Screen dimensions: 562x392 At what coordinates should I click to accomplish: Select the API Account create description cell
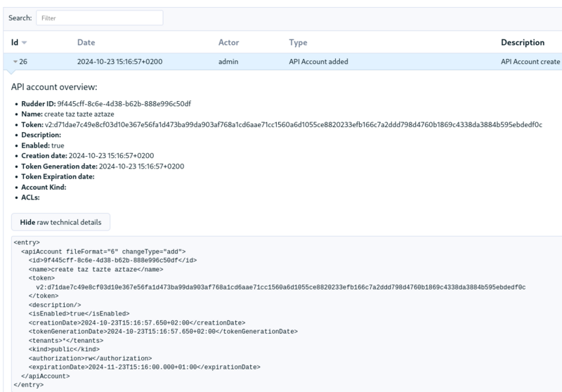[x=530, y=62]
